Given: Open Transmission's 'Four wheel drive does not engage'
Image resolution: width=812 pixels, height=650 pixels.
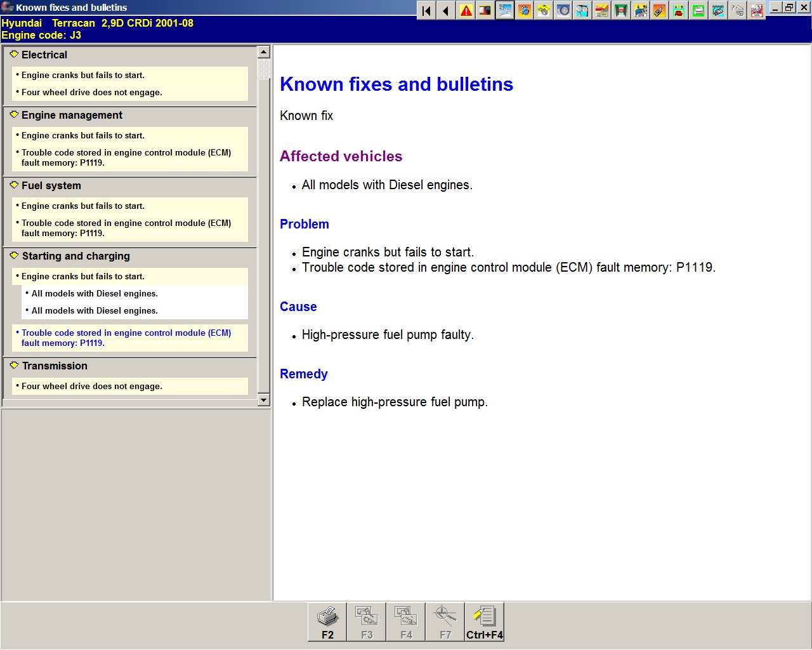Looking at the screenshot, I should click(91, 386).
